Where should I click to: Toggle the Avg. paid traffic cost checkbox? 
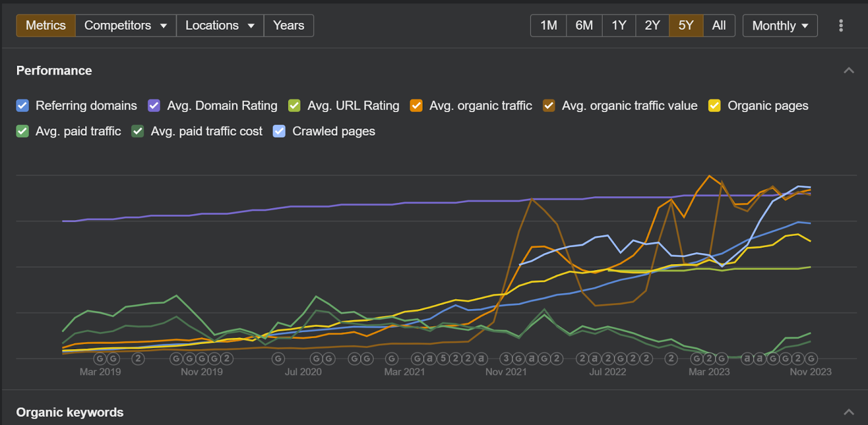point(138,131)
